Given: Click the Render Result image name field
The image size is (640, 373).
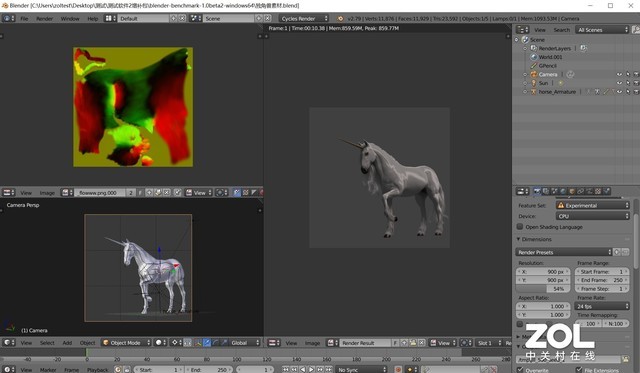Looking at the screenshot, I should 366,343.
